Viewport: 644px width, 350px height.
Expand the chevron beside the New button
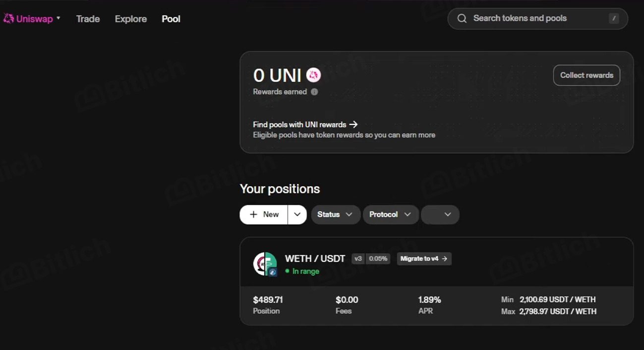pyautogui.click(x=297, y=214)
